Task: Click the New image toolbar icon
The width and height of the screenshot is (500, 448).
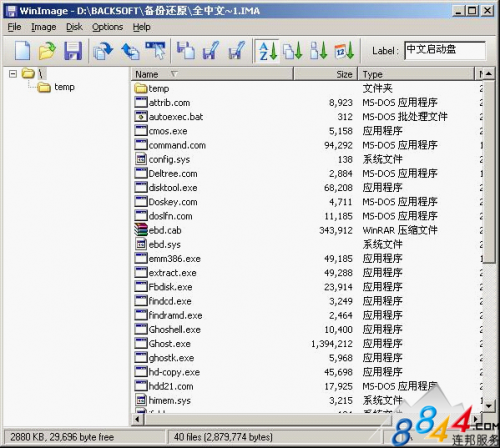Action: (x=23, y=51)
